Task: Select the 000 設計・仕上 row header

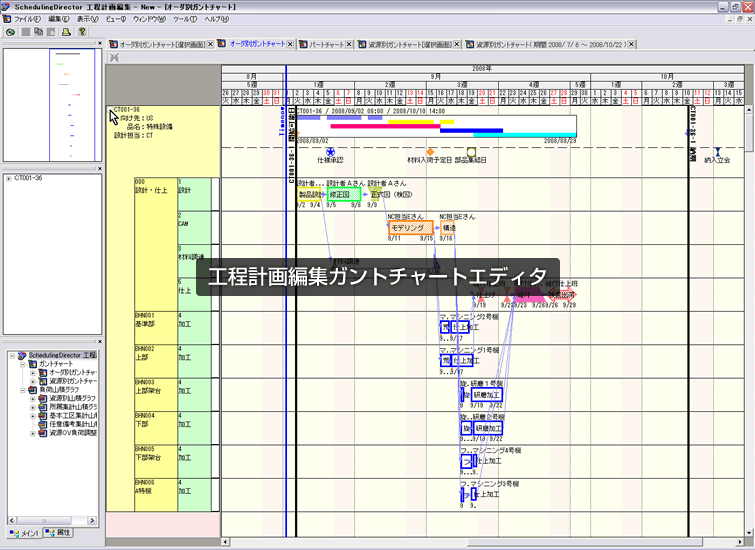Action: click(156, 244)
